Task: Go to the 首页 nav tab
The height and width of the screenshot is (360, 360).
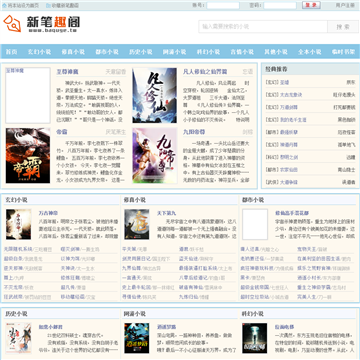Action: point(12,52)
